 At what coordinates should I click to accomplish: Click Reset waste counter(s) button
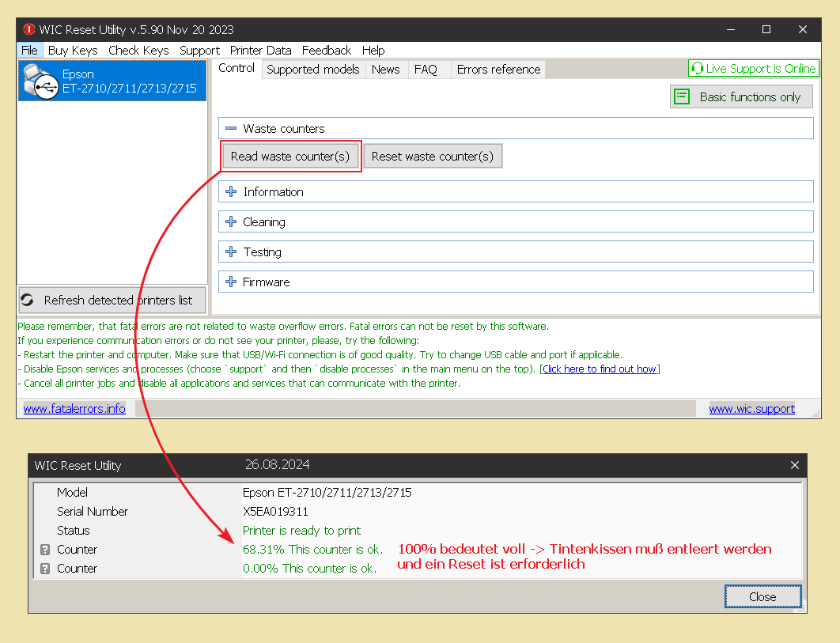[x=433, y=157]
